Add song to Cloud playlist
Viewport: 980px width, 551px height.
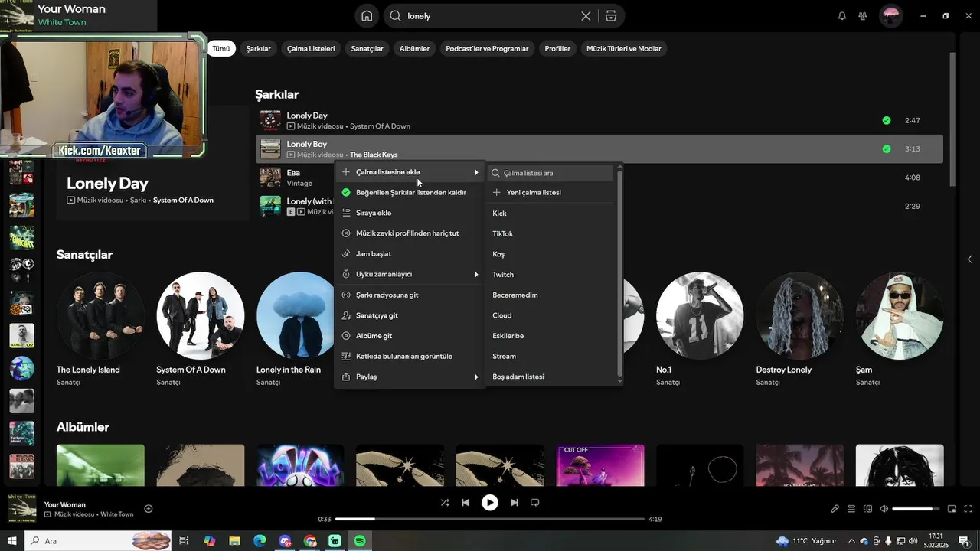[551, 315]
